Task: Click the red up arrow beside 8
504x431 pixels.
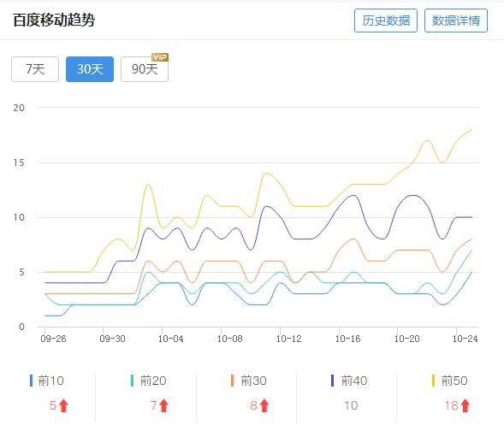Action: pos(264,405)
